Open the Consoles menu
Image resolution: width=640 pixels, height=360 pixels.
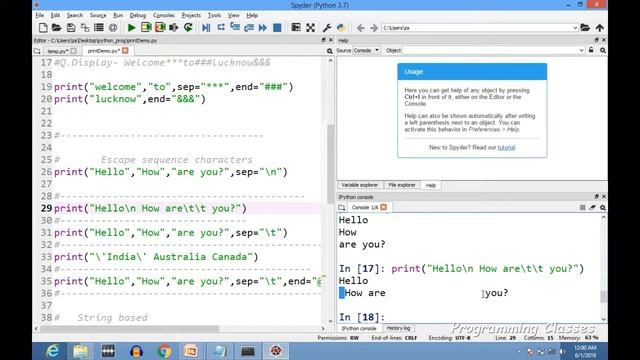click(164, 15)
